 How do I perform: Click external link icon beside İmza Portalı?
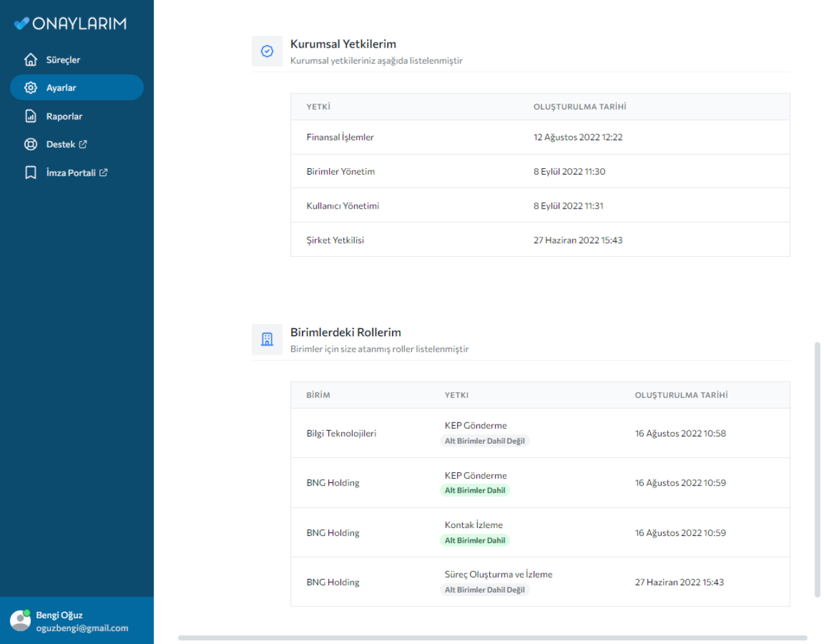pos(104,173)
